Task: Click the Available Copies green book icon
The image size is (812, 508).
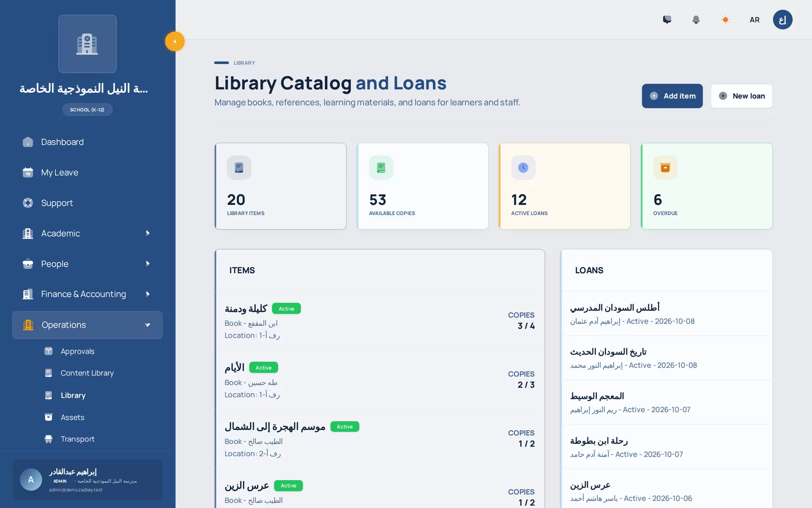Action: click(x=381, y=168)
